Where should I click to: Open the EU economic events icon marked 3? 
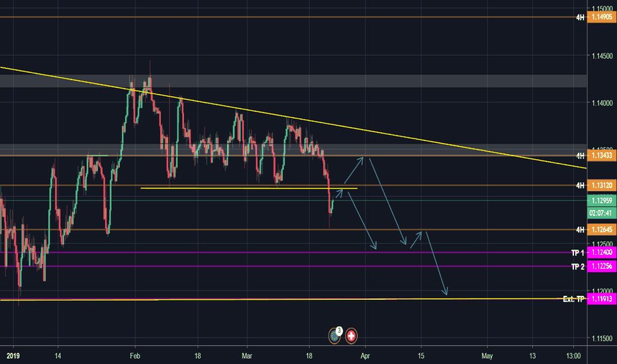pyautogui.click(x=335, y=336)
